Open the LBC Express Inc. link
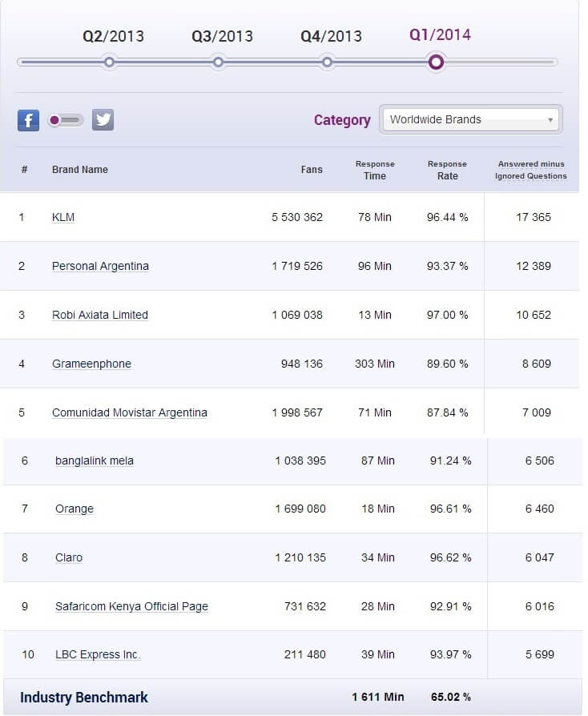The image size is (588, 716). pyautogui.click(x=97, y=654)
